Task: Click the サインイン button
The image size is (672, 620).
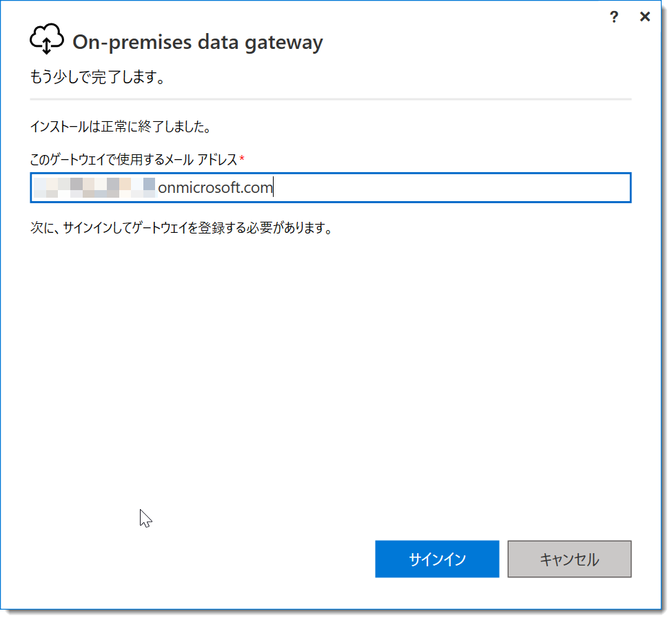Action: 437,559
